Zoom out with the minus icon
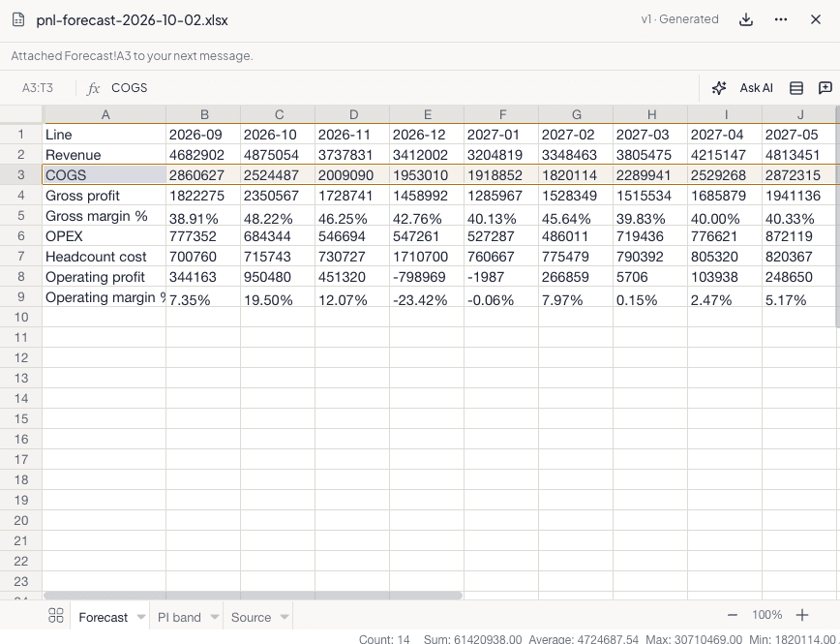840x644 pixels. [733, 615]
